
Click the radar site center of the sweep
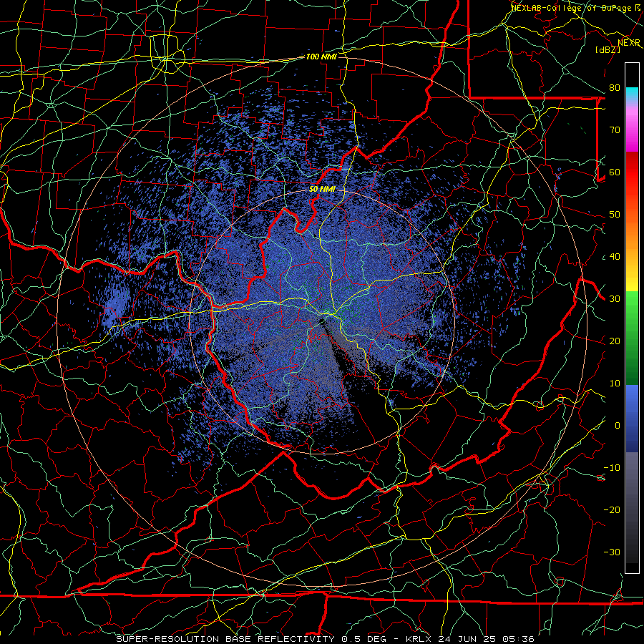point(322,321)
